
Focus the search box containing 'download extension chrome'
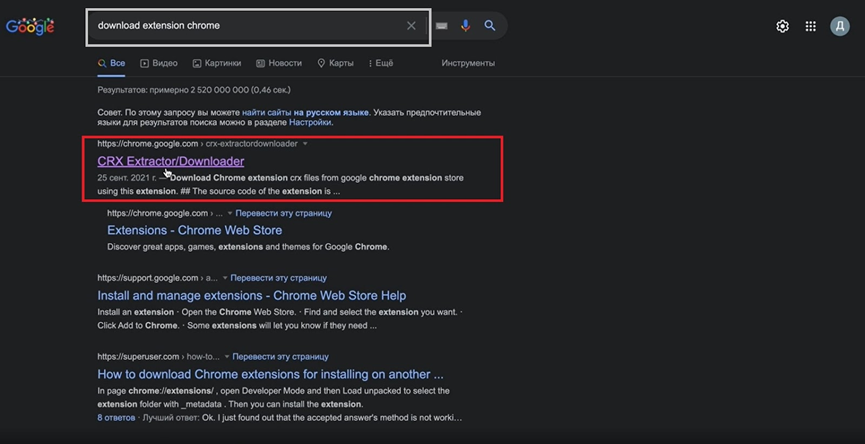click(258, 26)
